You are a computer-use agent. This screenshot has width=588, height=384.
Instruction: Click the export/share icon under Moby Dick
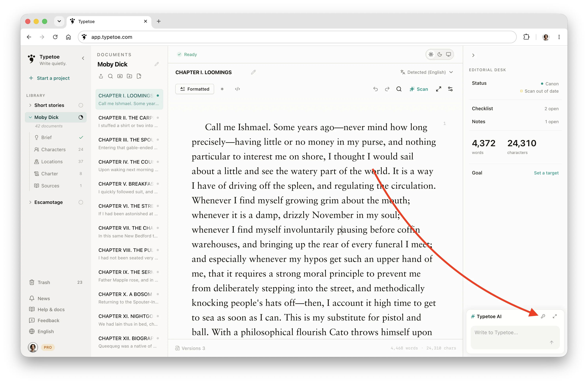click(101, 76)
